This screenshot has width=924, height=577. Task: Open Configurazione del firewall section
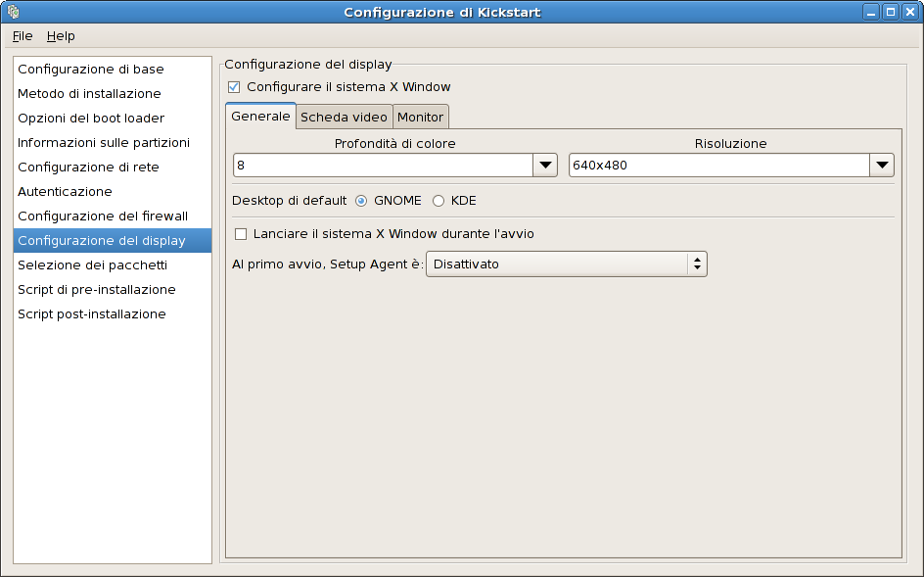(x=103, y=216)
